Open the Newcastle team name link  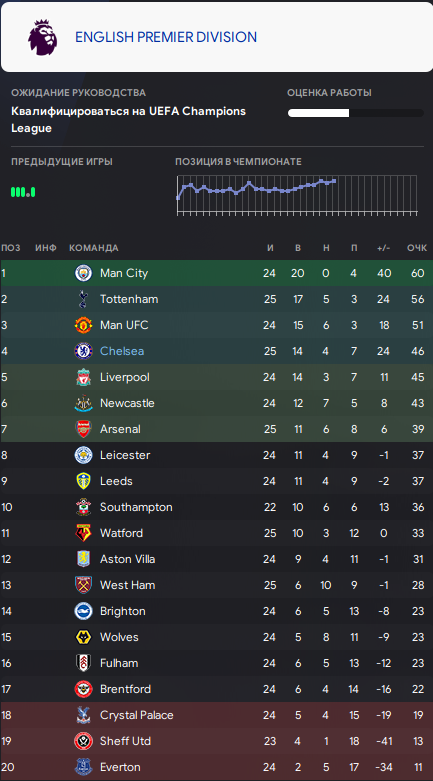click(127, 403)
